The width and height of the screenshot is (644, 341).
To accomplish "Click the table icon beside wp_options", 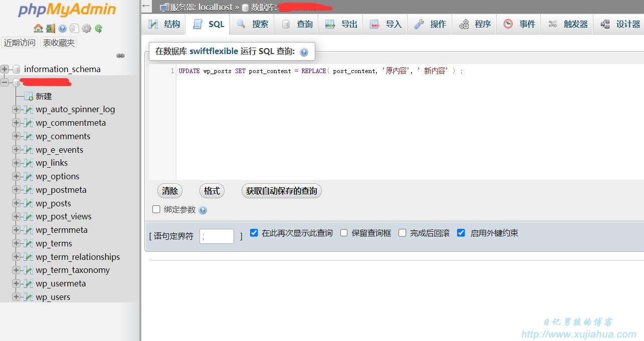I will click(x=28, y=176).
